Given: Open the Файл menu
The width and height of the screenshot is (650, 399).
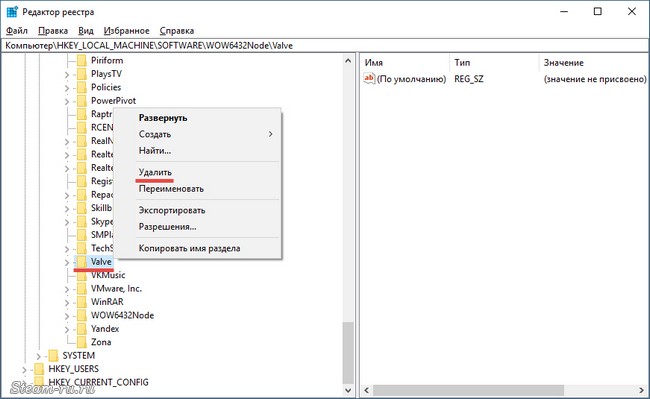Looking at the screenshot, I should pos(17,31).
